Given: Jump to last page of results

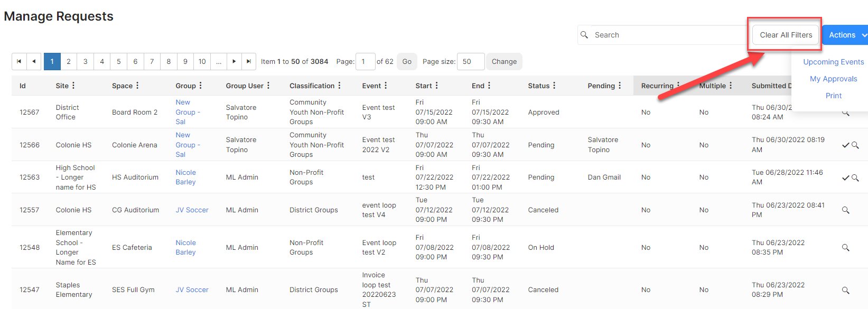Looking at the screenshot, I should [249, 61].
